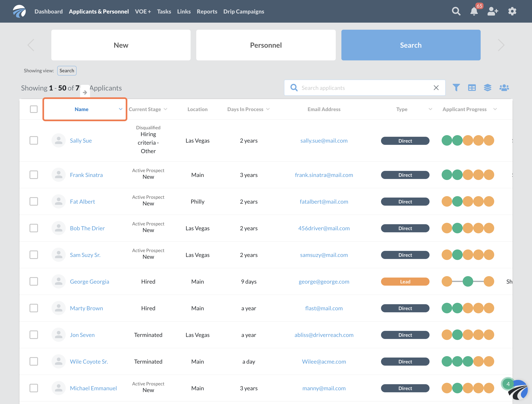Check the box for Fat Albert

click(34, 202)
